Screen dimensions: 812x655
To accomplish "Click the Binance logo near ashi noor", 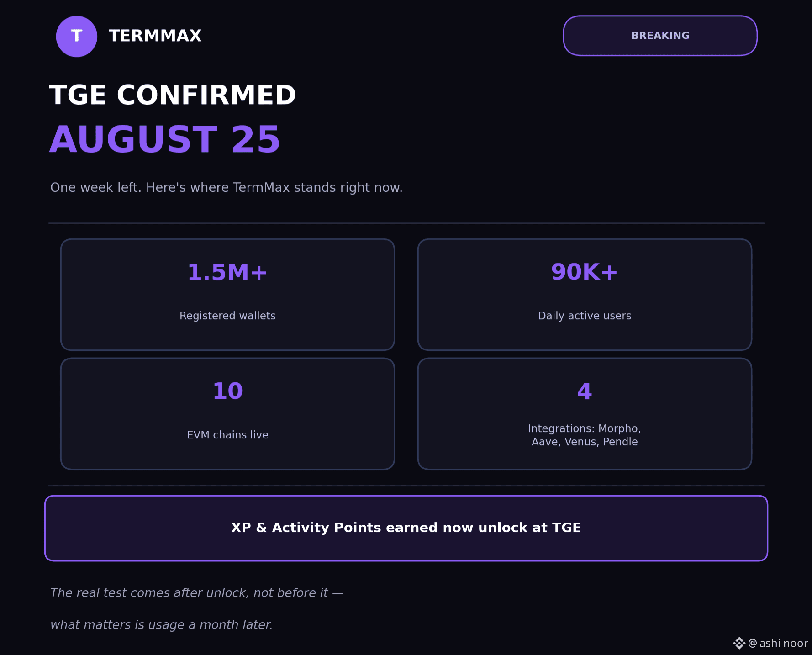I will tap(739, 643).
